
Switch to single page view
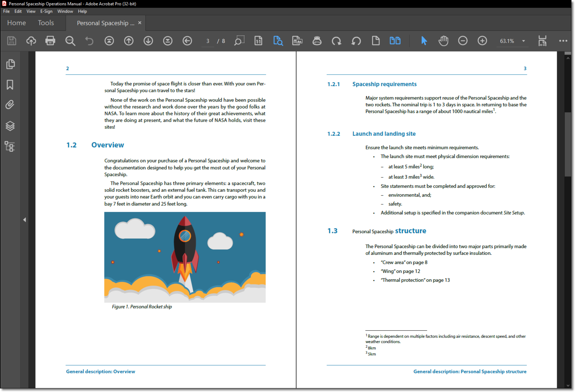376,41
